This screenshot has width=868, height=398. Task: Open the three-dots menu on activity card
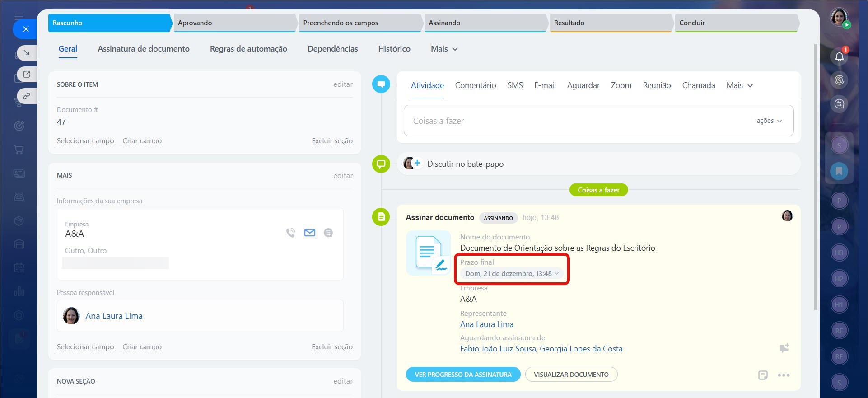(784, 375)
